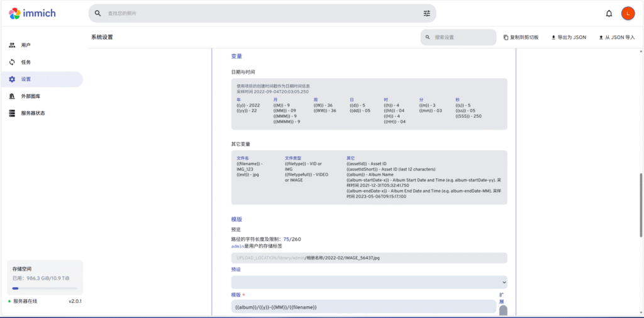Click the storage template text field

364,307
